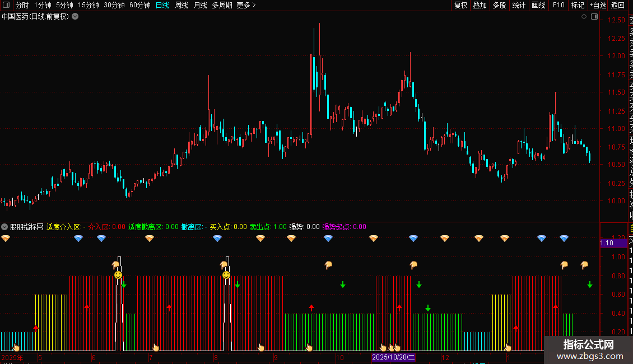
Task: Click the 卖出点: 1.00 label
Action: pyautogui.click(x=268, y=227)
